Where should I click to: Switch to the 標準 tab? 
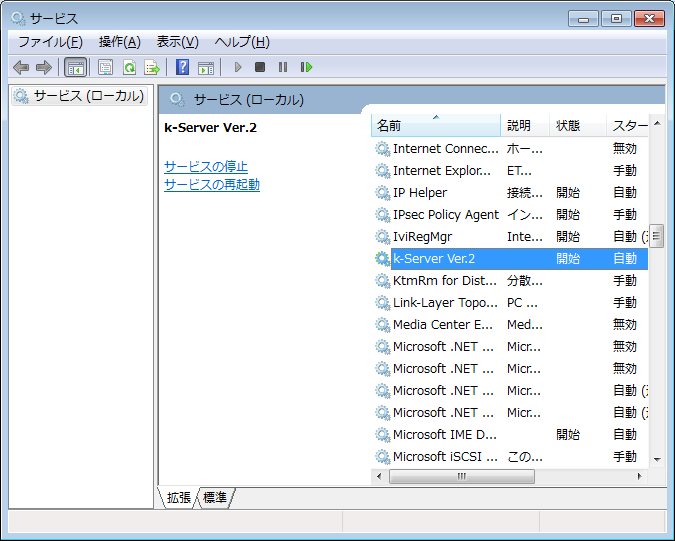[x=215, y=498]
